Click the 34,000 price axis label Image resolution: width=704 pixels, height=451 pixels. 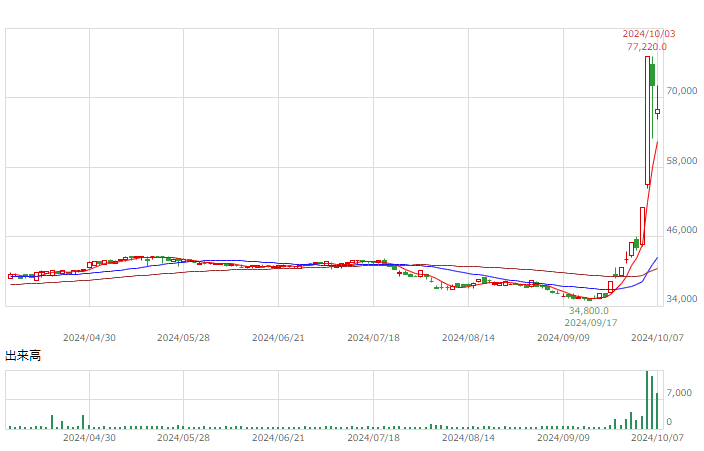[x=682, y=299]
